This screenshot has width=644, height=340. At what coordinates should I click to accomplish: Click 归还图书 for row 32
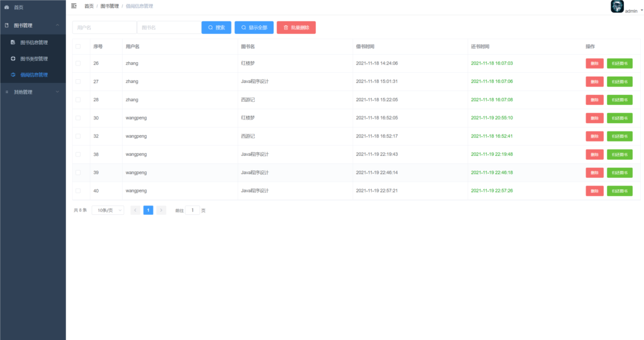tap(619, 136)
